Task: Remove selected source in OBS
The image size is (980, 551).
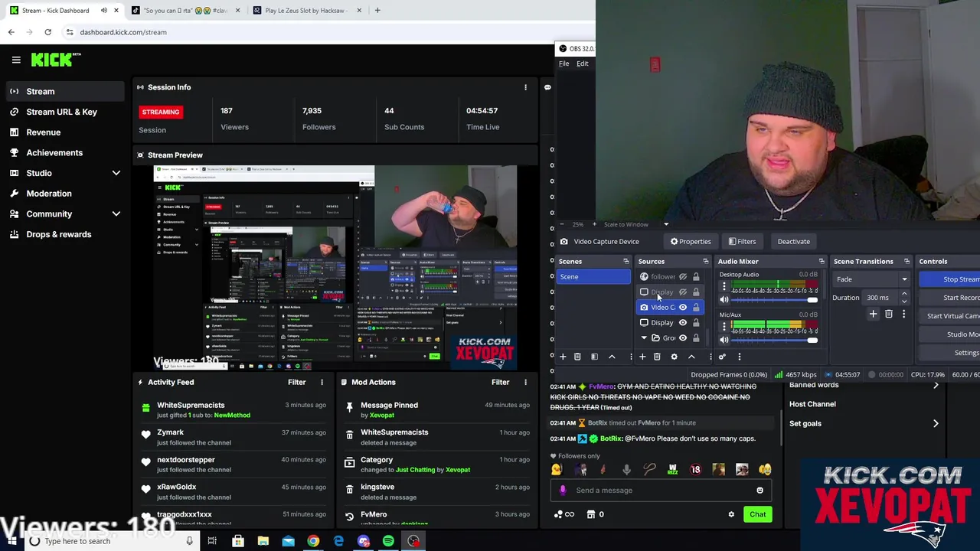Action: pos(657,357)
